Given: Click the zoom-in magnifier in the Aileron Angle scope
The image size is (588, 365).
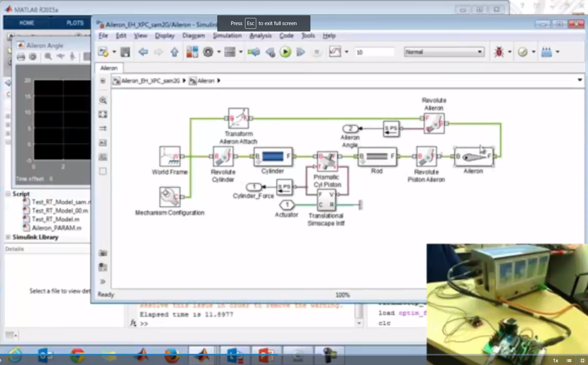Looking at the screenshot, I should 48,57.
